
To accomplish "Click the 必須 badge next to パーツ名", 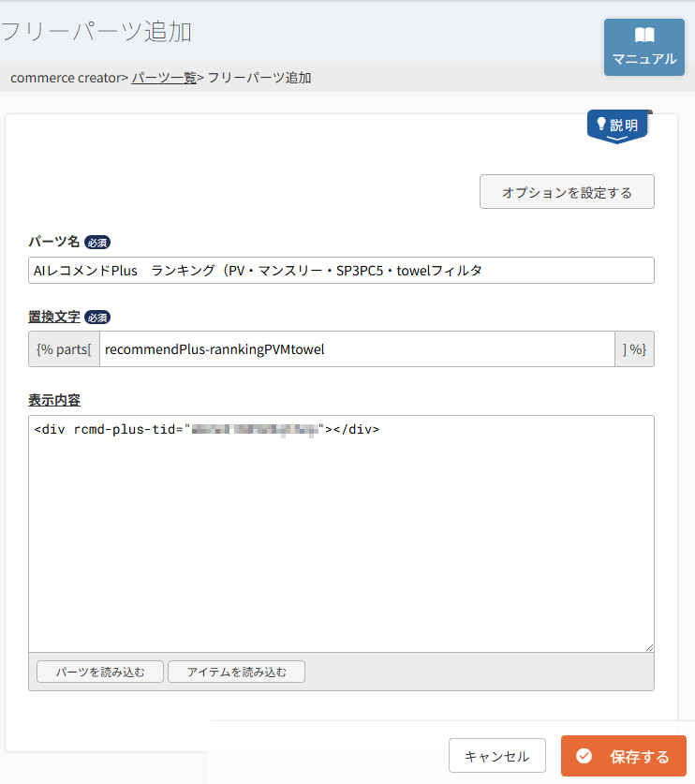I will coord(97,242).
